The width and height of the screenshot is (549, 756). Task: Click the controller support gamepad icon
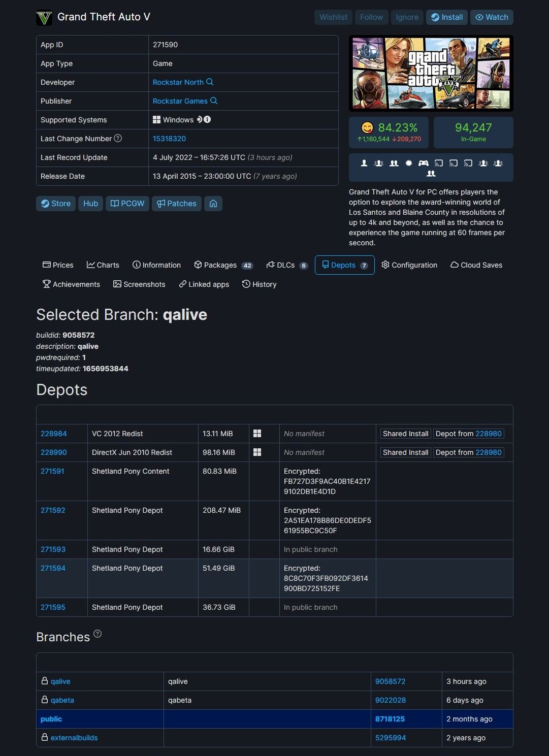click(423, 163)
